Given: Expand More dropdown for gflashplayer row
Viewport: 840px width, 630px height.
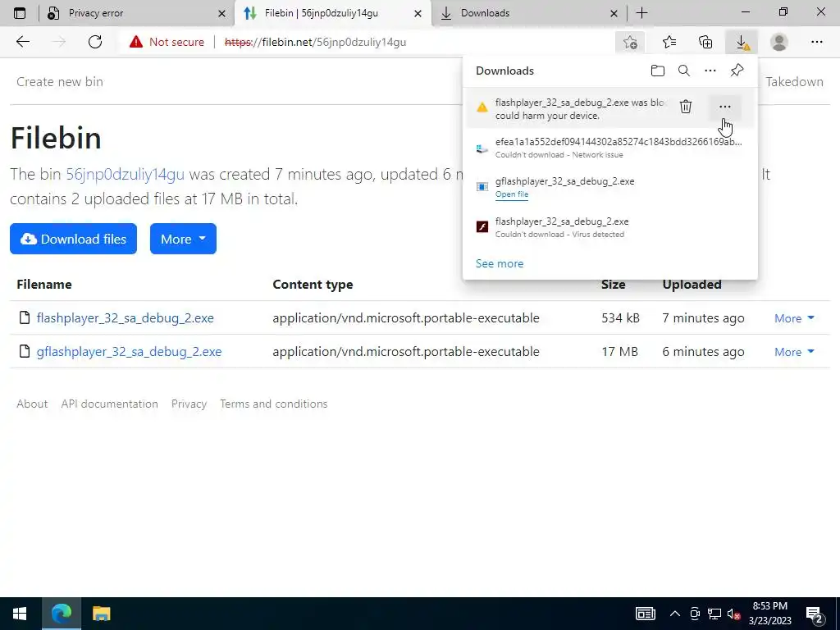Looking at the screenshot, I should [x=794, y=352].
